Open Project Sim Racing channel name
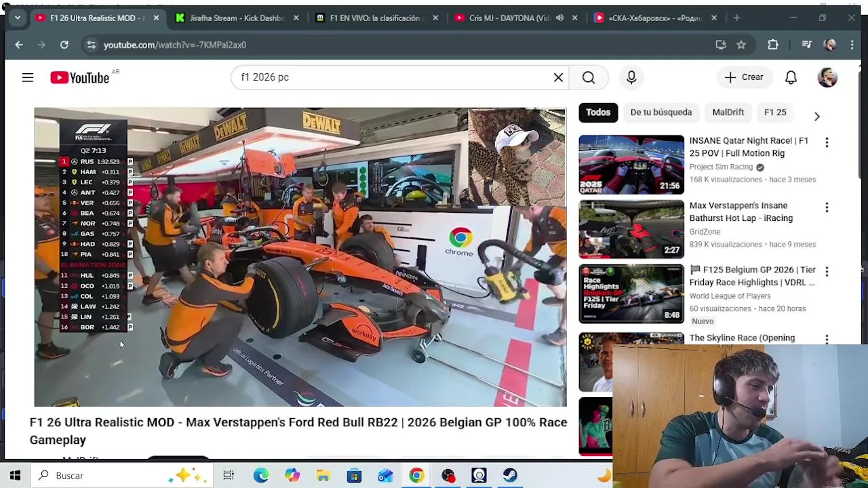The height and width of the screenshot is (488, 868). pos(721,167)
